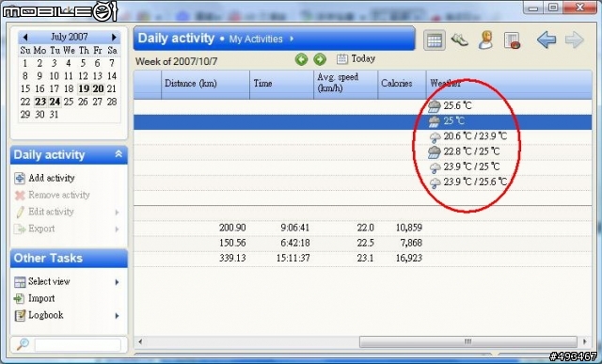Expand the arrow after My Activities
The height and width of the screenshot is (364, 602).
point(292,39)
